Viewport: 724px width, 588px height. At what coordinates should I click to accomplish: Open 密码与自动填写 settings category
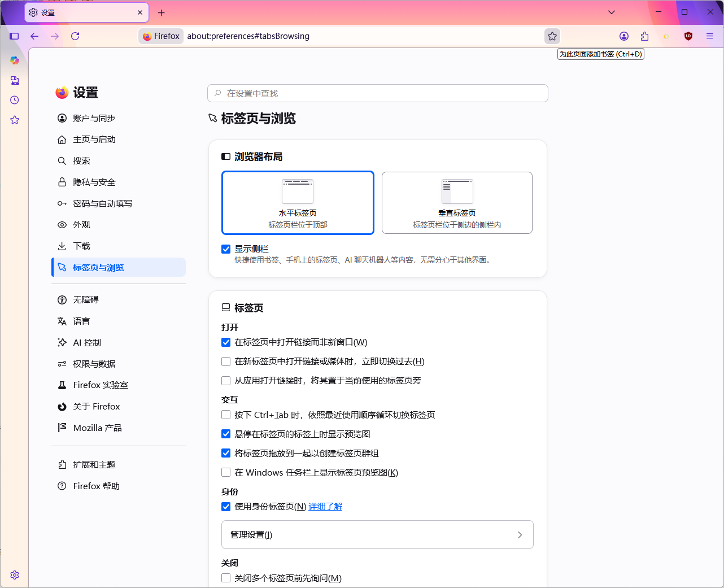click(x=119, y=203)
